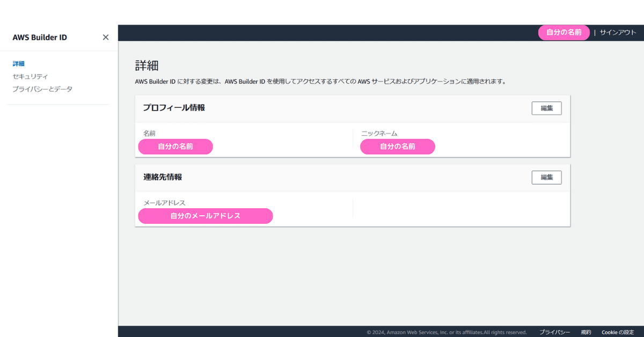Select the 名前 field value
Viewport: 644px width, 337px height.
175,146
